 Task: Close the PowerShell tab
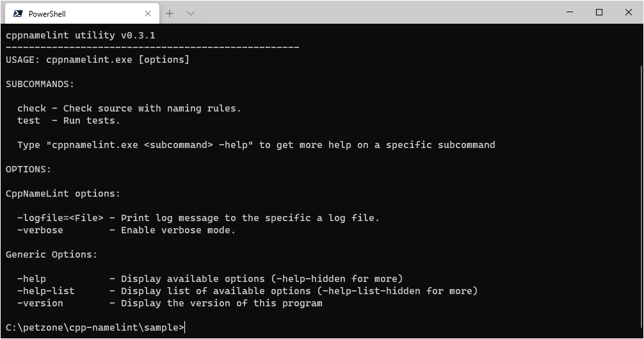148,13
